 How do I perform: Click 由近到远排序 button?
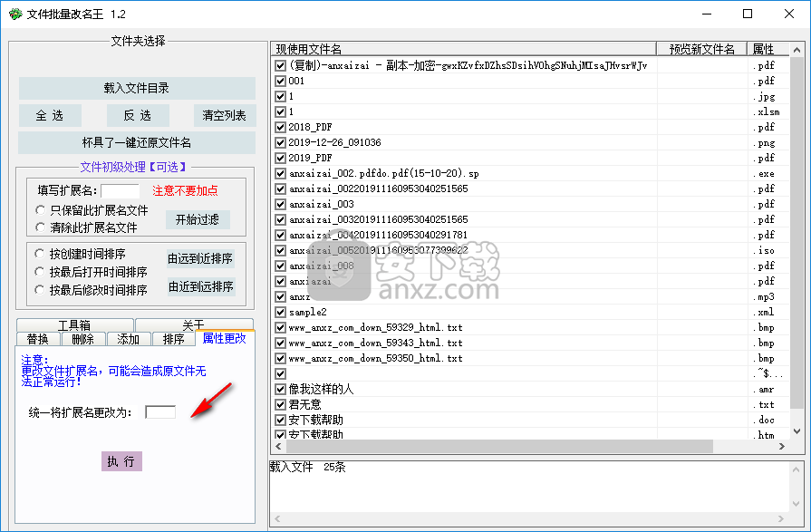201,286
